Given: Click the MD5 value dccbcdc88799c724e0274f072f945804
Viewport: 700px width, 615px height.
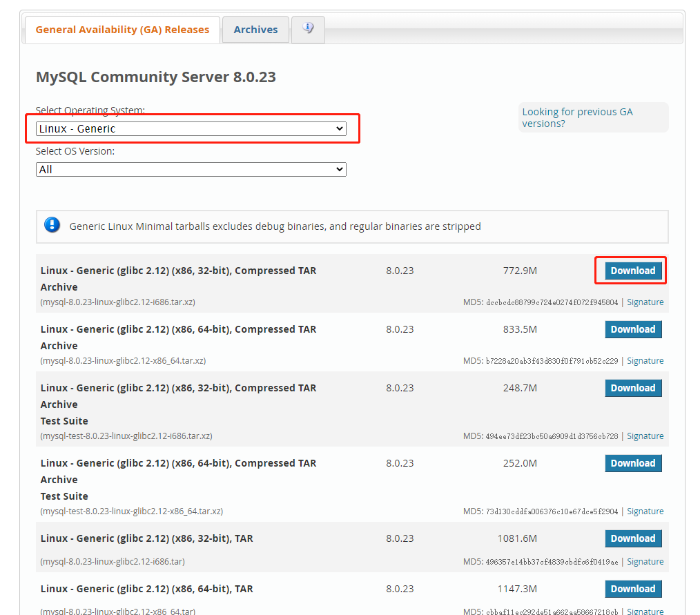Looking at the screenshot, I should [552, 302].
